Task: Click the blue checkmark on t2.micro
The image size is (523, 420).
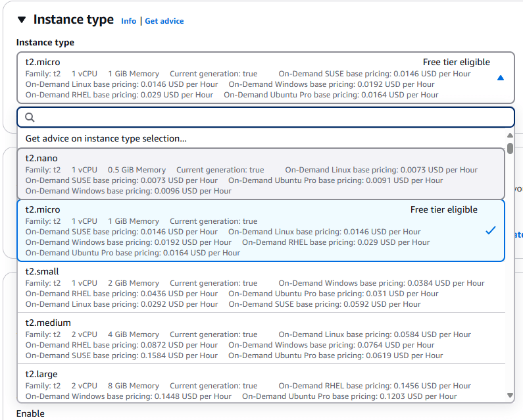Action: coord(490,230)
